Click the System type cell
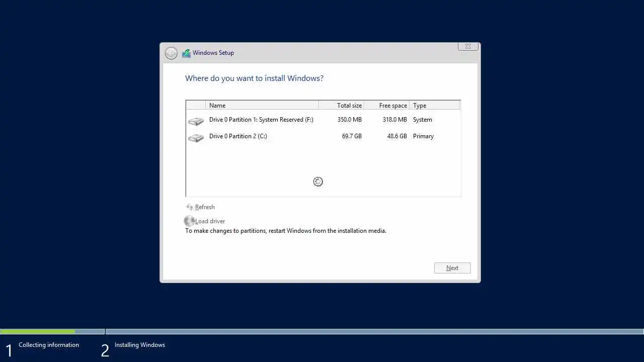Viewport: 644px width, 362px height. [x=423, y=120]
